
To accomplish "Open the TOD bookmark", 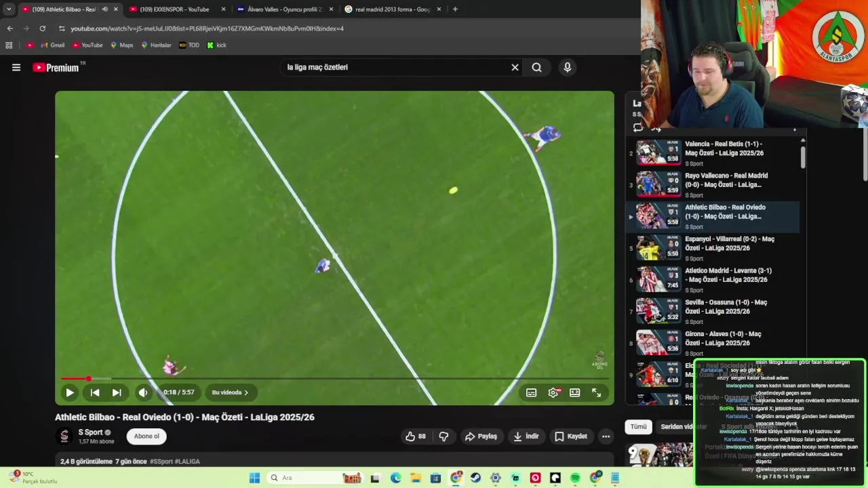I will (189, 45).
